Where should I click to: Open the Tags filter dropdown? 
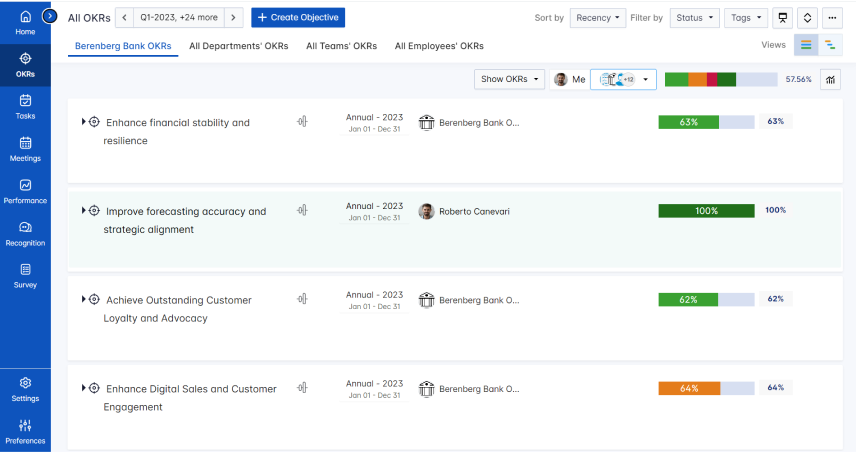coord(746,17)
